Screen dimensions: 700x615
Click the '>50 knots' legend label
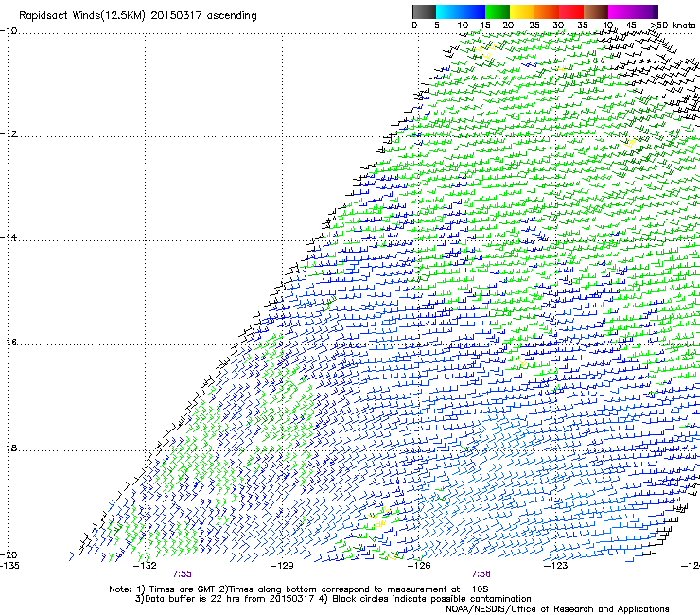pos(673,26)
